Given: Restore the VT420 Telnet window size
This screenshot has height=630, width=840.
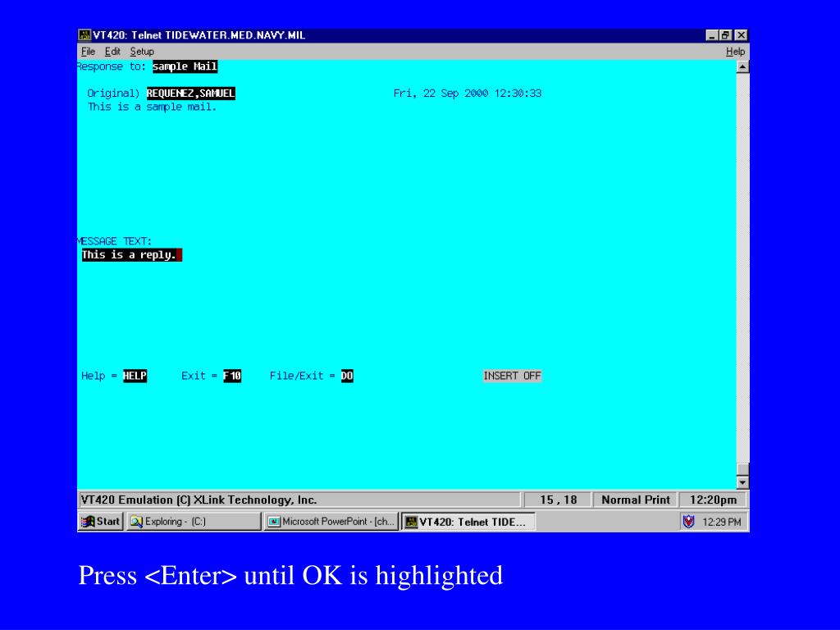Looking at the screenshot, I should [x=725, y=35].
